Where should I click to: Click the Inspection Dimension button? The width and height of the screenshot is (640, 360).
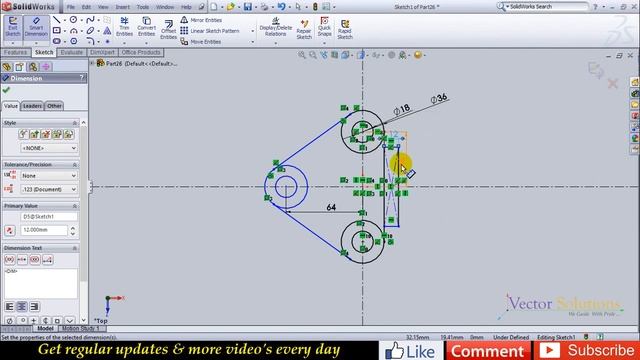coord(35,260)
